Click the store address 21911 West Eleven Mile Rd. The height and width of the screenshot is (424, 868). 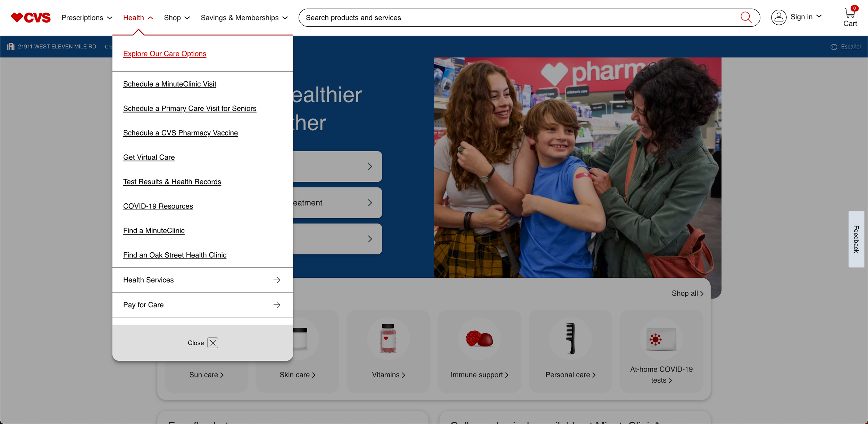58,47
